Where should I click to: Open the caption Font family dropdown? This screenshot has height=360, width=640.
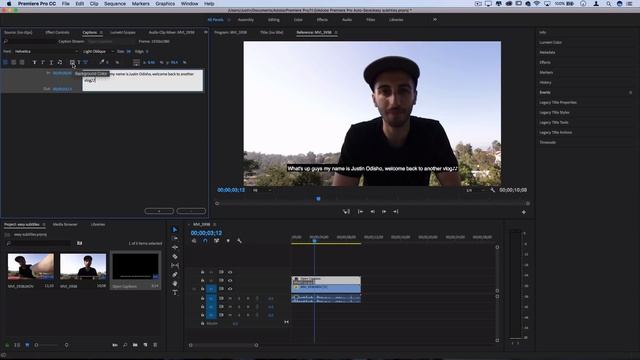(x=46, y=52)
